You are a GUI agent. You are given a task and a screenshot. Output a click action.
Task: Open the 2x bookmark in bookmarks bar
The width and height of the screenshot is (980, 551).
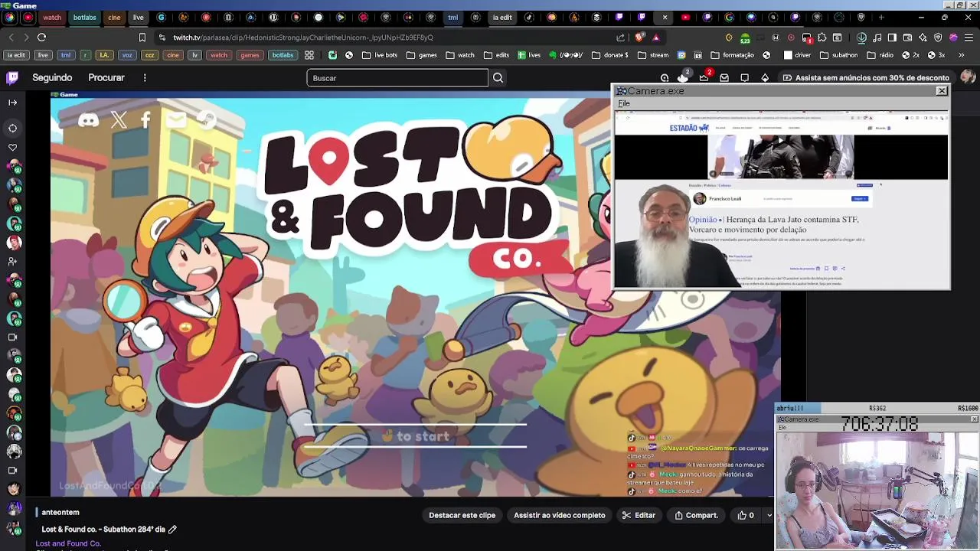coord(911,55)
